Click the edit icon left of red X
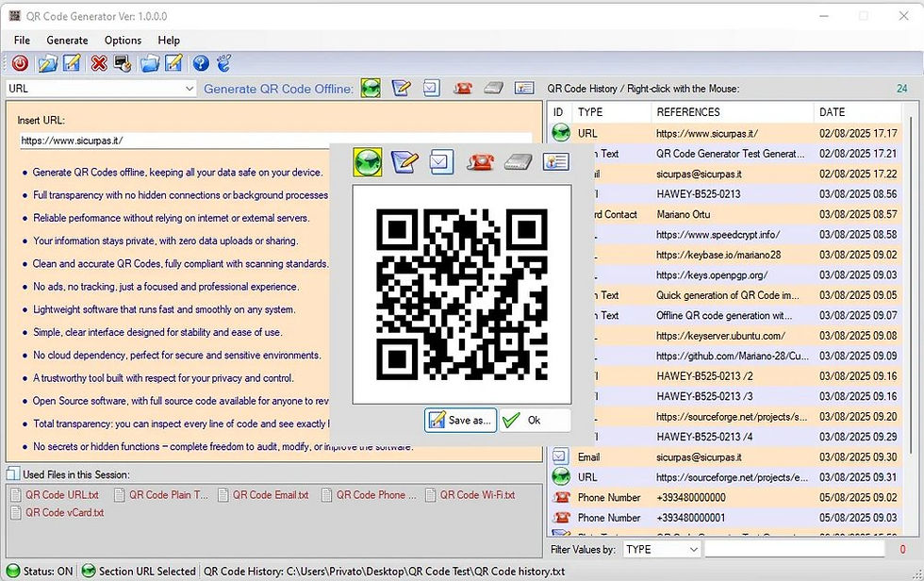Screen dimensions: 924x581 [72, 63]
